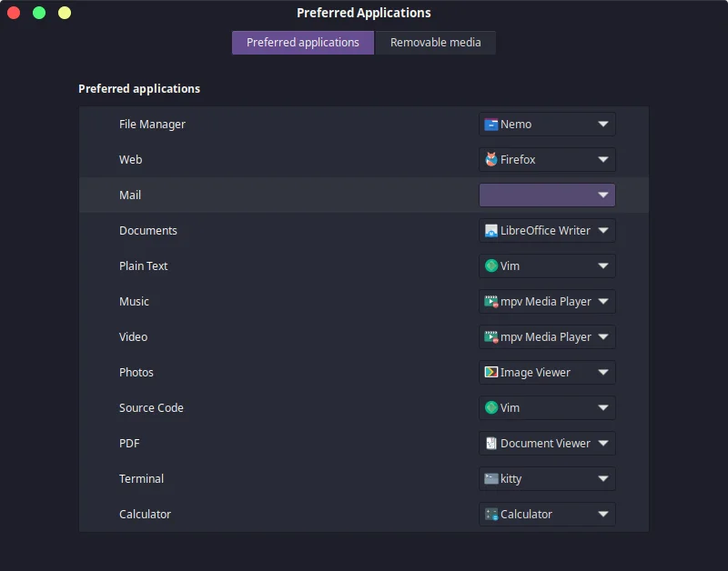This screenshot has height=571, width=728.
Task: Expand the Documents application dropdown arrow
Action: (x=603, y=231)
